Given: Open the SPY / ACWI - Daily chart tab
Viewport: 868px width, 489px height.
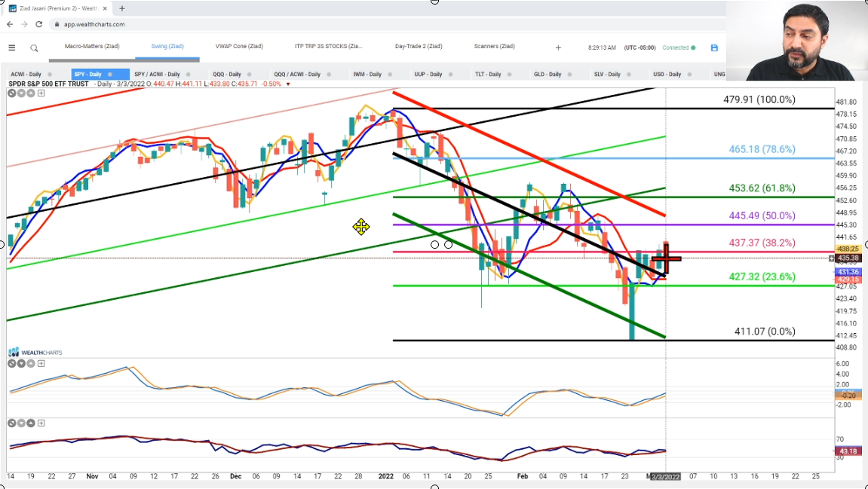Looking at the screenshot, I should [157, 74].
